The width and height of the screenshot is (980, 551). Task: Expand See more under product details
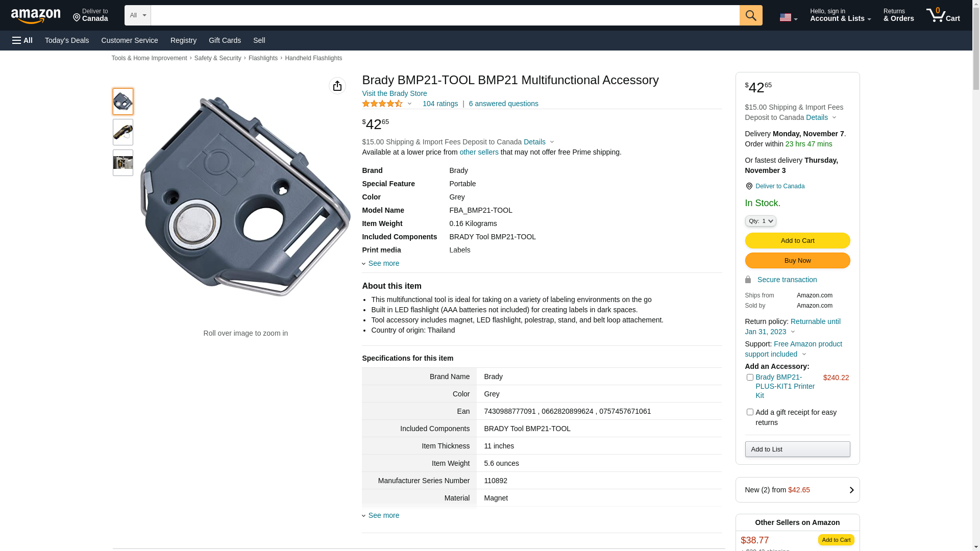383,263
